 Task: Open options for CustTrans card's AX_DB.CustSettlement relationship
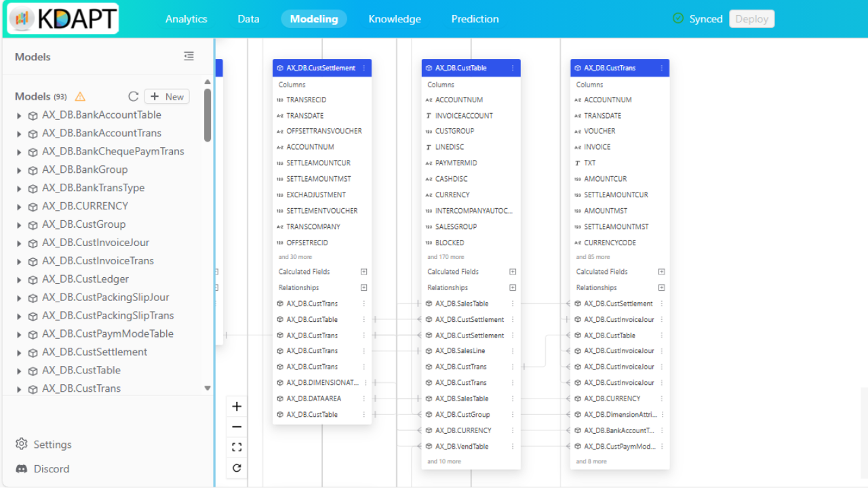pyautogui.click(x=662, y=304)
